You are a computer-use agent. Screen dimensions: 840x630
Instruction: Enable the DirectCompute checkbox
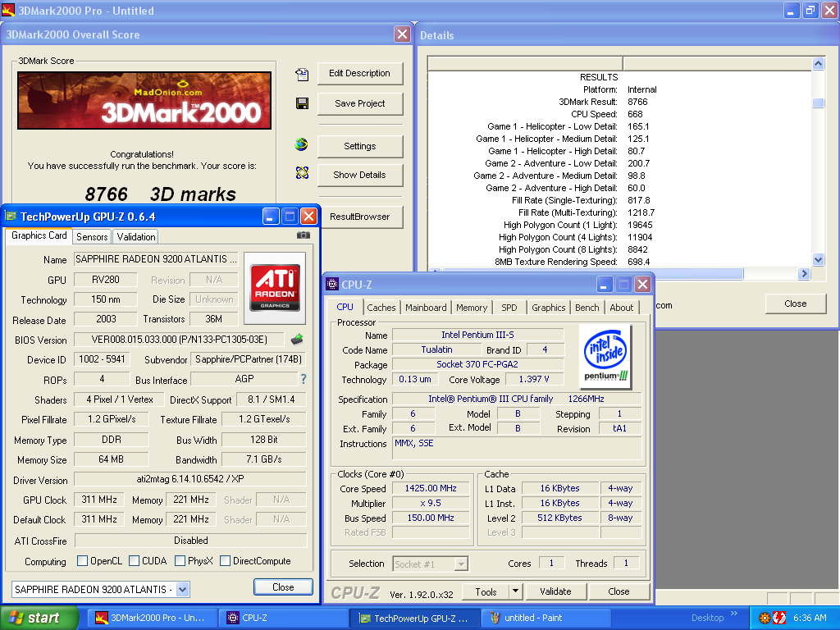225,561
